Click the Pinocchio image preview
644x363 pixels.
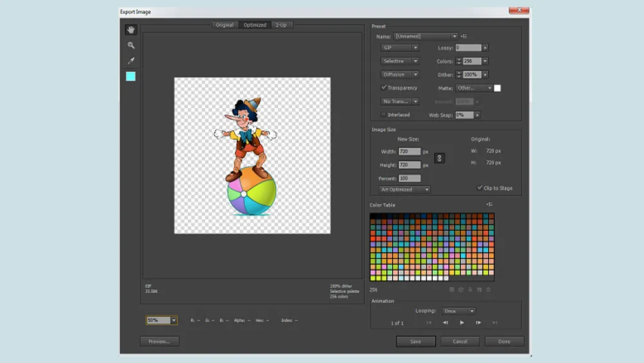[x=252, y=155]
